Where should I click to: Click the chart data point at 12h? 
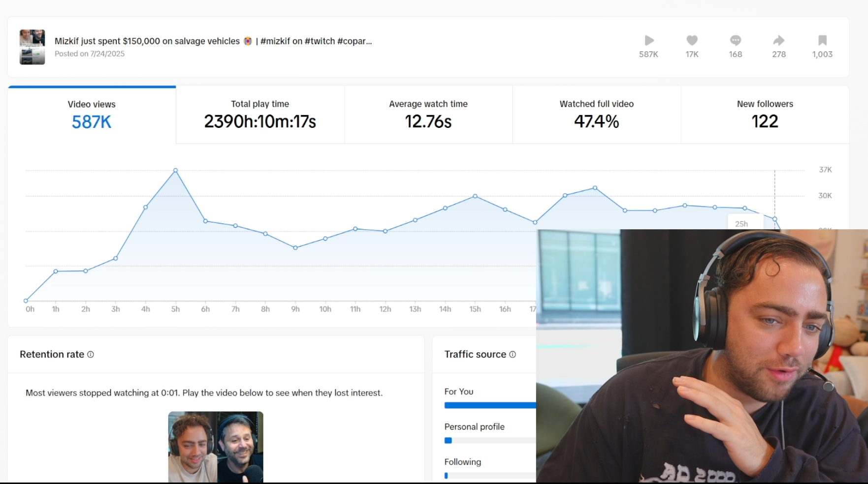[x=385, y=231]
